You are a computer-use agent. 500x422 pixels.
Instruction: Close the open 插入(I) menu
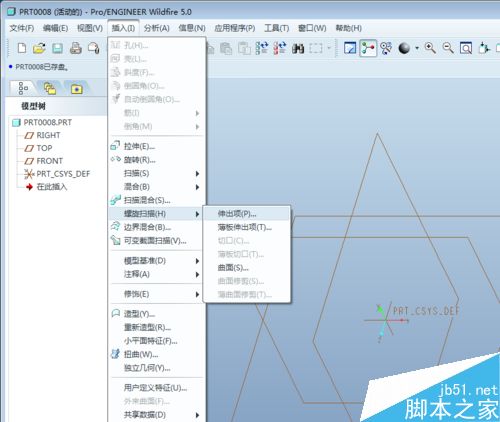tap(123, 28)
